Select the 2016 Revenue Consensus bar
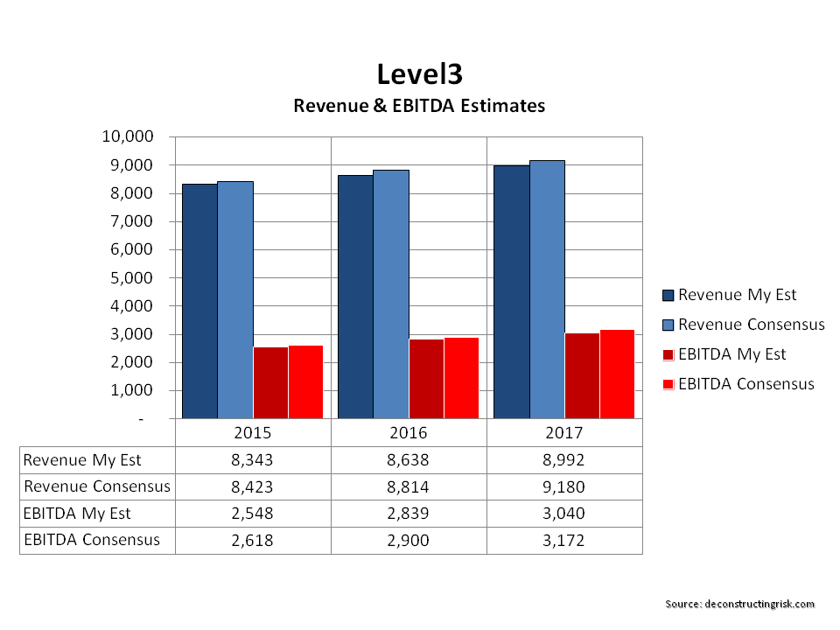The height and width of the screenshot is (630, 840). pyautogui.click(x=391, y=294)
